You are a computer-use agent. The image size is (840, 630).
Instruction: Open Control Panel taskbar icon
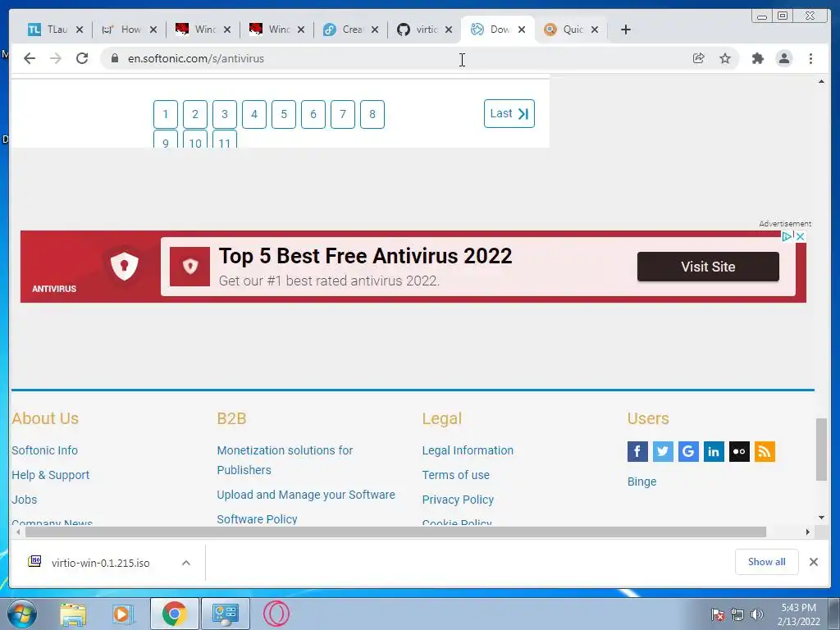[x=225, y=614]
